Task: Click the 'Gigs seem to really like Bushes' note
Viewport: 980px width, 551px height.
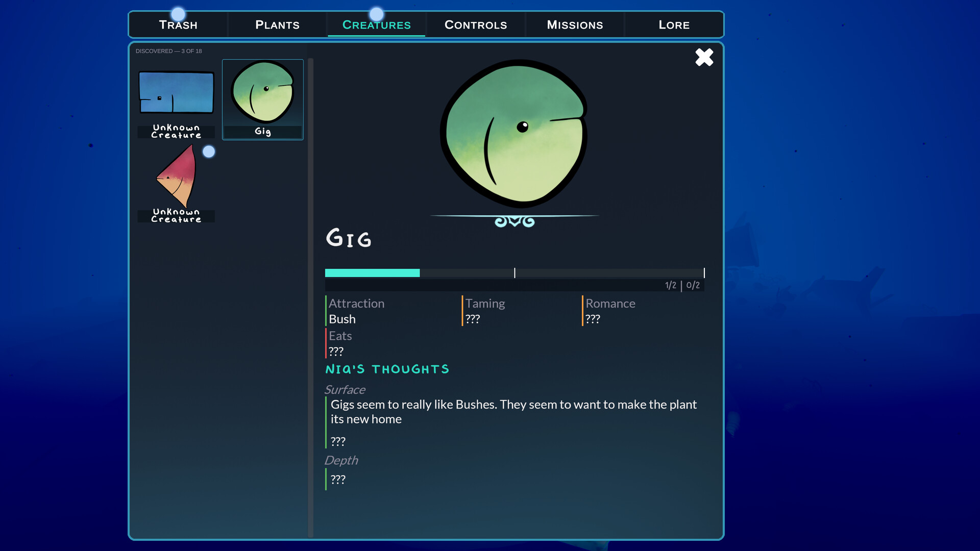Action: point(513,412)
